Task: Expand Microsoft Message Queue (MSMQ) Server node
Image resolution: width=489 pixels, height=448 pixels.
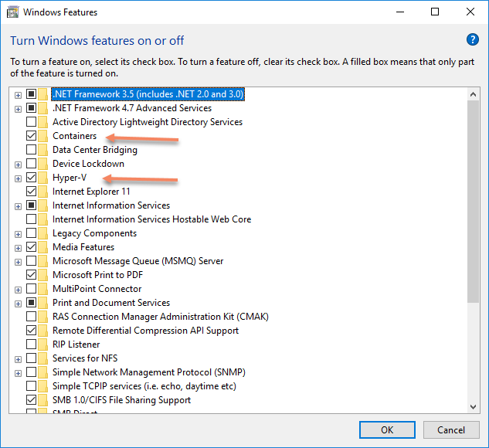Action: click(x=18, y=262)
